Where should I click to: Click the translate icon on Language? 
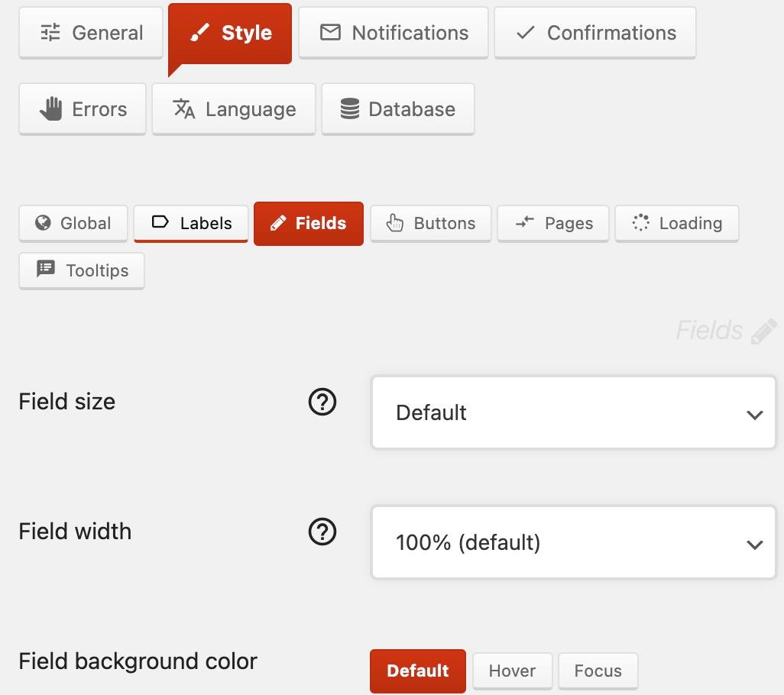point(184,109)
